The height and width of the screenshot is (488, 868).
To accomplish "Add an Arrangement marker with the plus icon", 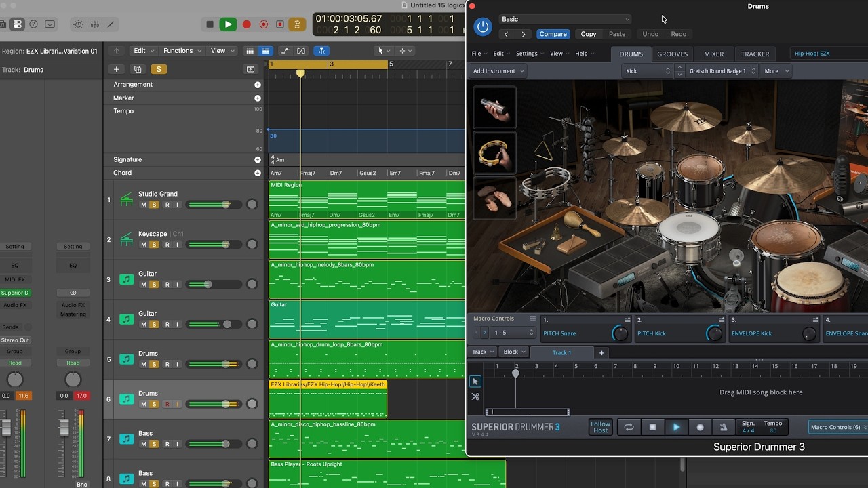I will 258,85.
